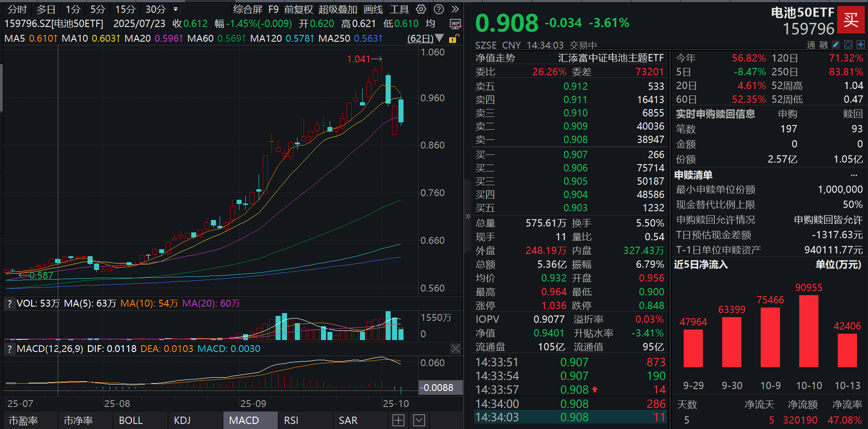Screen dimensions: 868x429
Task: Click the >> overflow chevron in toolbar
Action: click(x=454, y=9)
